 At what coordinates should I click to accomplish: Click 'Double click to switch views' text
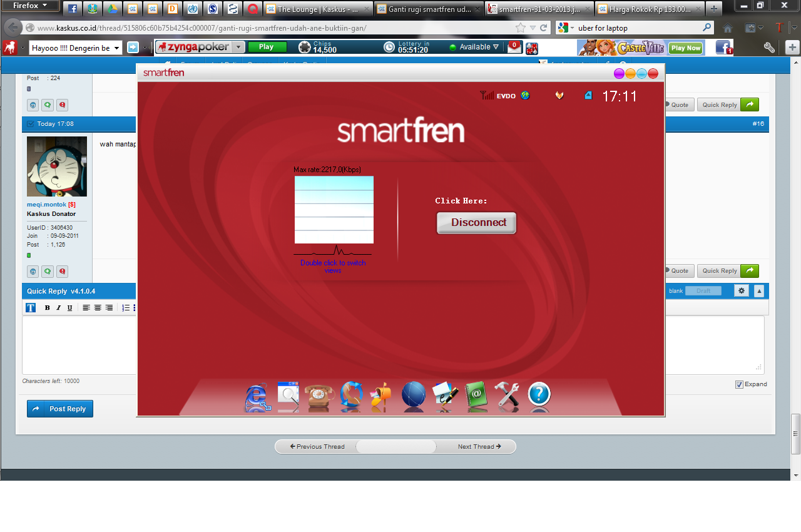[333, 266]
